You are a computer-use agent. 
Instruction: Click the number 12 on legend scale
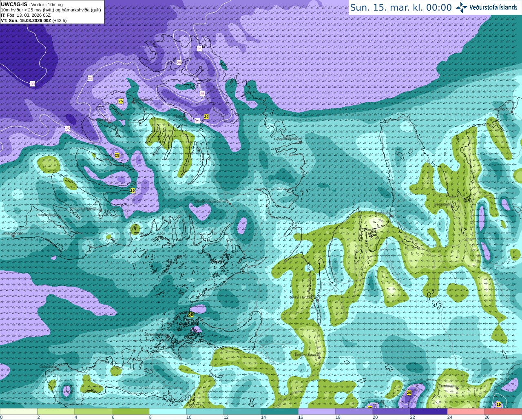point(226,418)
